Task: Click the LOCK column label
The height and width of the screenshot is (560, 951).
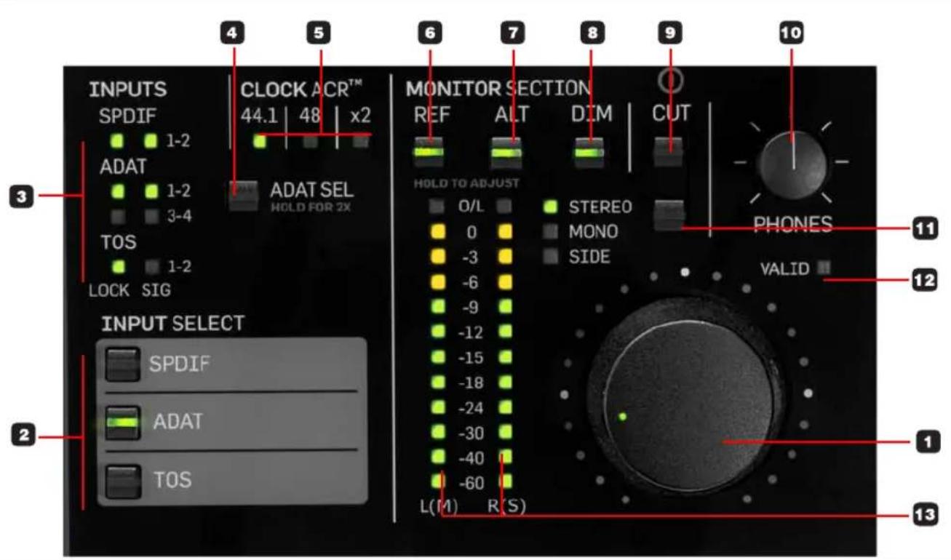Action: pyautogui.click(x=109, y=290)
